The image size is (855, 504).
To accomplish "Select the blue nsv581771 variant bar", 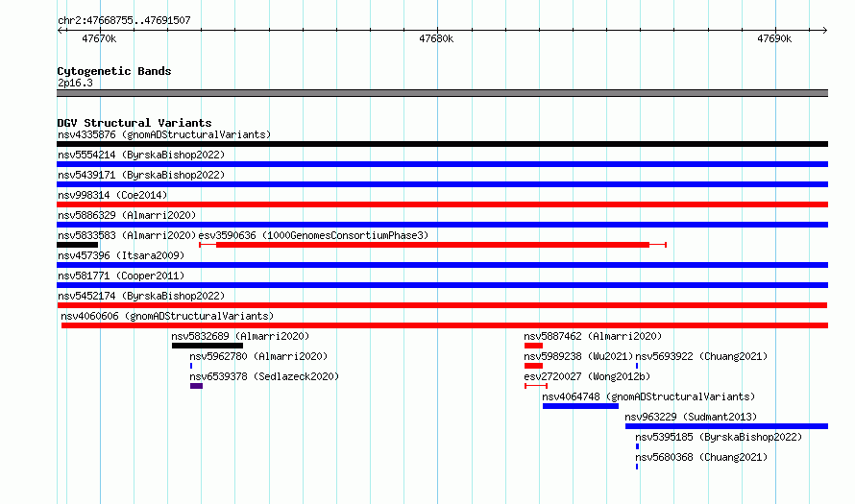I will tap(442, 285).
